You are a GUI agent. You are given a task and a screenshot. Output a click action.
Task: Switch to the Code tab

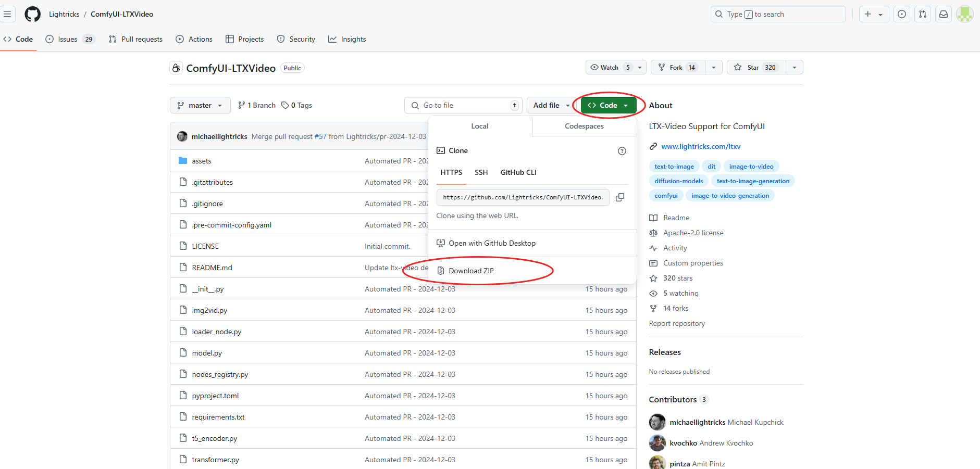[18, 39]
